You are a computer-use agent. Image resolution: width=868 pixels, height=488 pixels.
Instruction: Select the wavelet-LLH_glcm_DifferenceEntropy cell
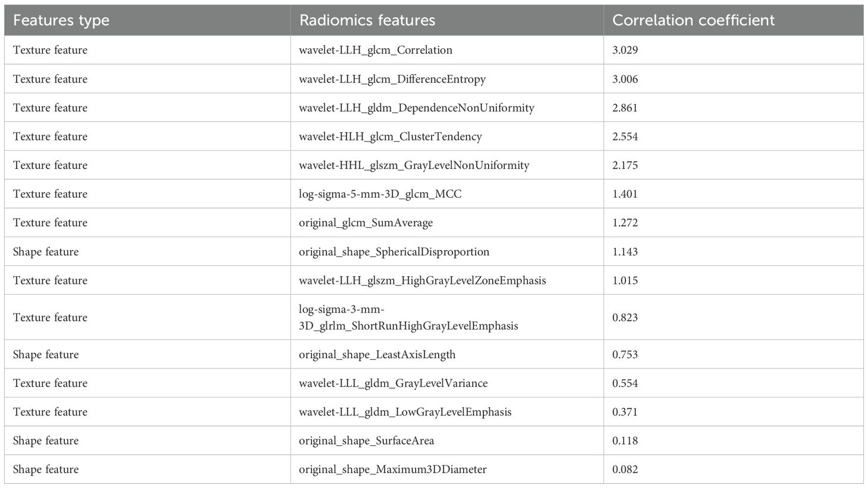(392, 79)
